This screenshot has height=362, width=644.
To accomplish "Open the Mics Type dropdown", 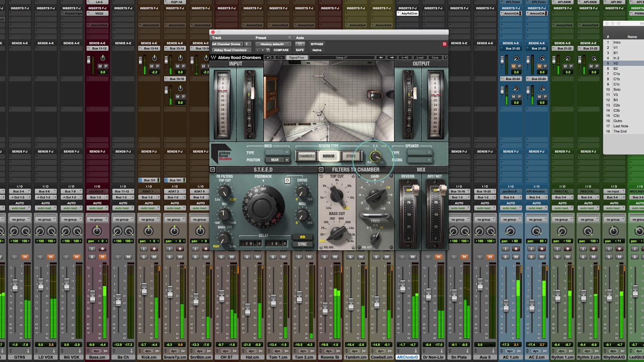I will click(277, 153).
